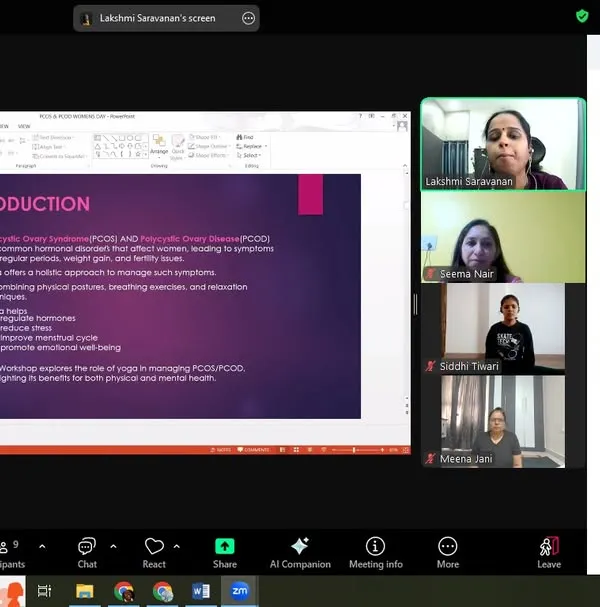Open the Participants list
The width and height of the screenshot is (600, 607).
[12, 554]
